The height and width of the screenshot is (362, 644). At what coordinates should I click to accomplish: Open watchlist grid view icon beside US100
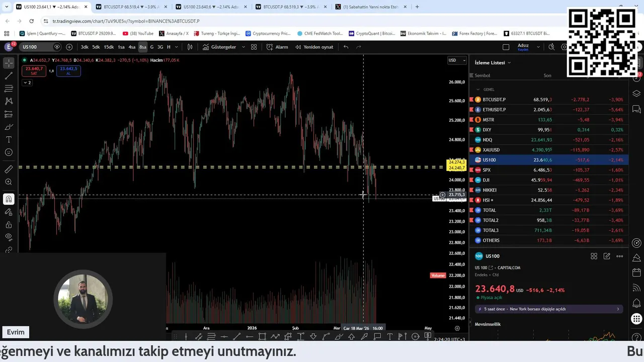594,256
